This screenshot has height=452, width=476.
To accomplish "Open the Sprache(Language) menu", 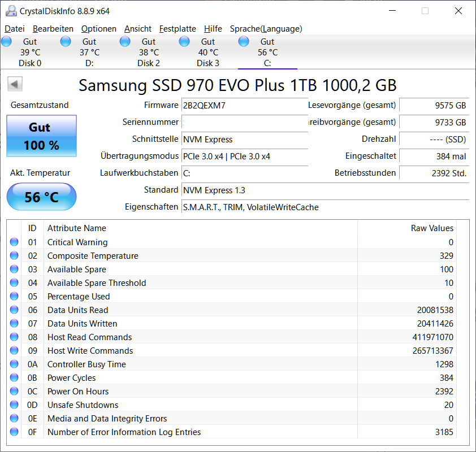I will click(266, 29).
